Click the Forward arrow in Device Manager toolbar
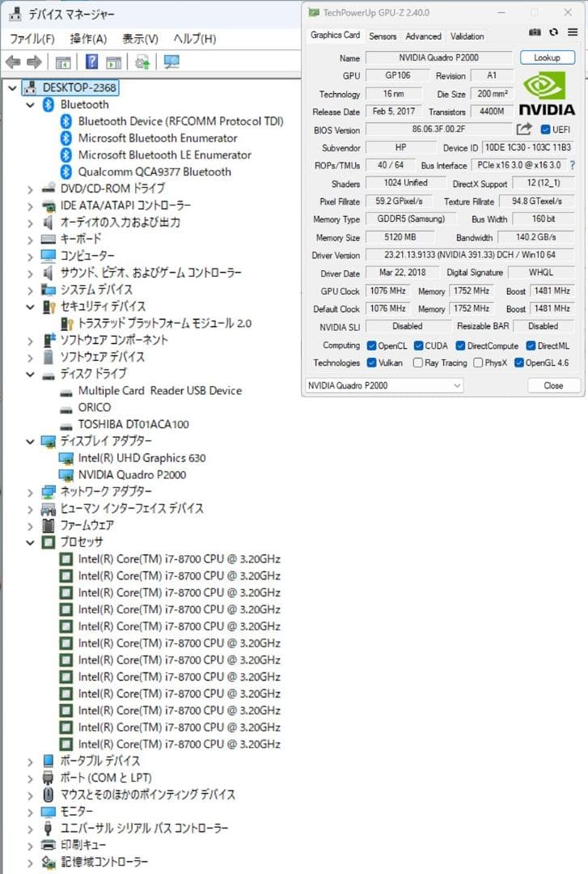This screenshot has height=874, width=588. 35,62
